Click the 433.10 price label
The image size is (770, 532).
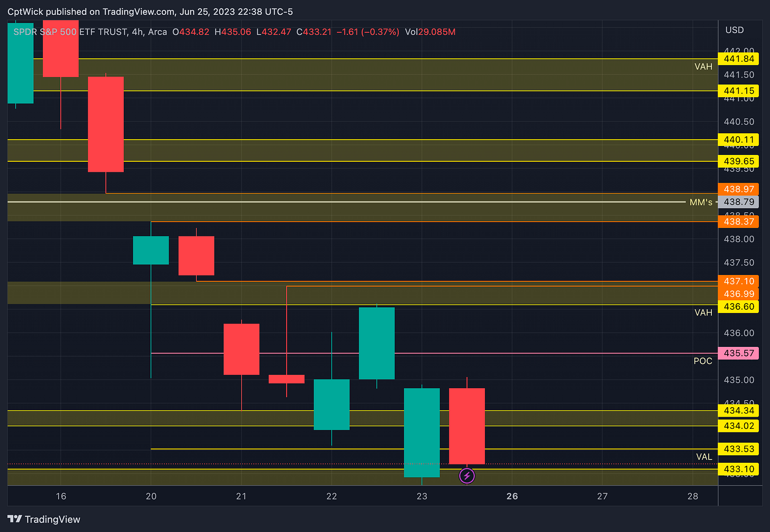738,469
